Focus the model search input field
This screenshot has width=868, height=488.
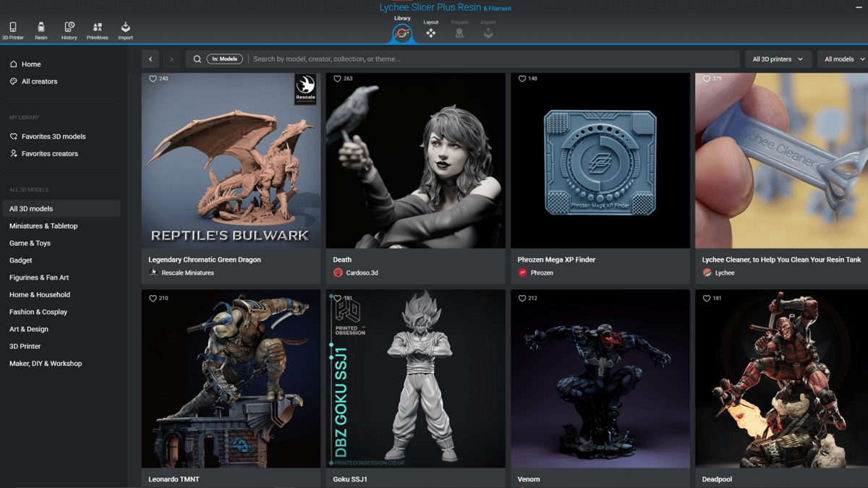tap(494, 59)
